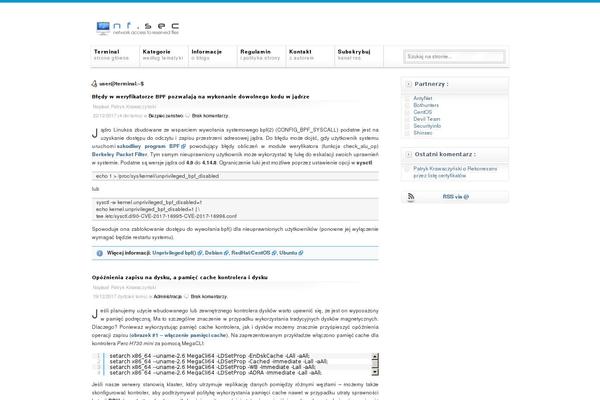Image resolution: width=600 pixels, height=400 pixels.
Task: Click the setarch -WB code line
Action: [x=212, y=367]
